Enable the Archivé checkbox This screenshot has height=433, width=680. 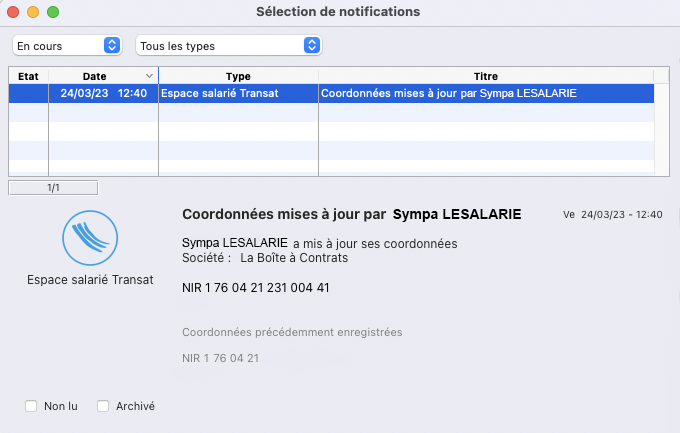(x=103, y=406)
